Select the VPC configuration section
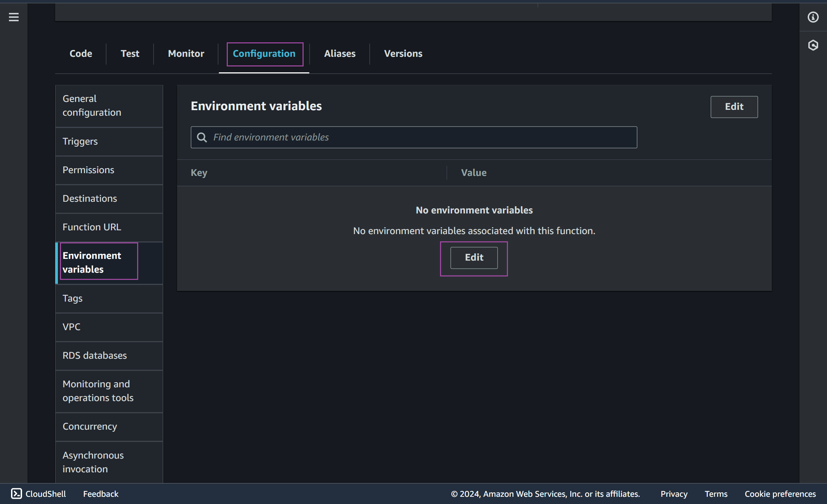The width and height of the screenshot is (827, 504). [71, 327]
